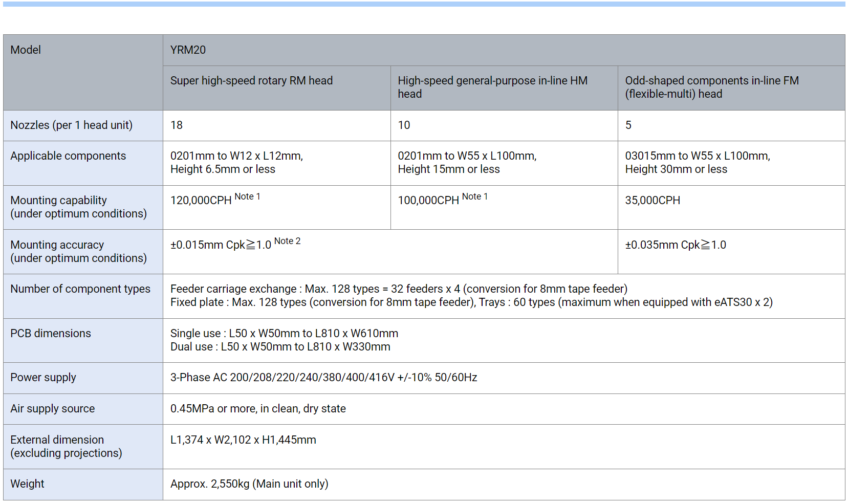Image resolution: width=848 pixels, height=504 pixels.
Task: Click the 'Fixed plate : Max. 128 types' line
Action: 471,302
